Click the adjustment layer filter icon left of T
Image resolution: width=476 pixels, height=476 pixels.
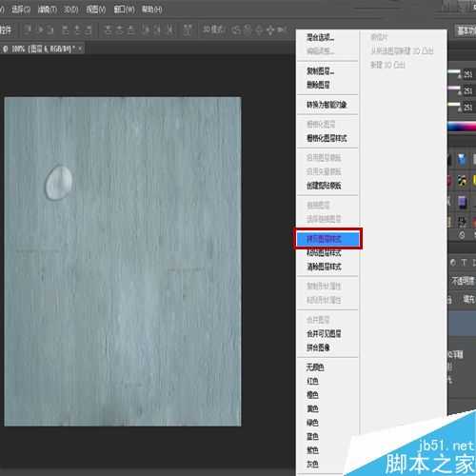click(453, 263)
